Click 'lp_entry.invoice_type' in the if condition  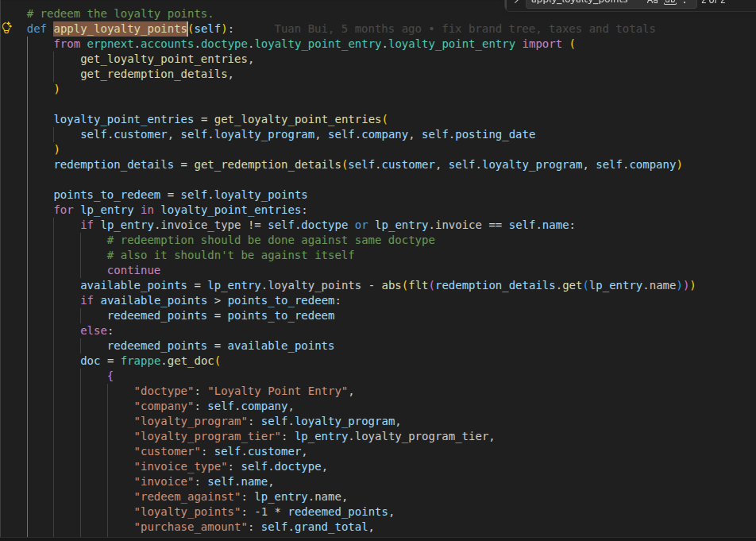[171, 225]
